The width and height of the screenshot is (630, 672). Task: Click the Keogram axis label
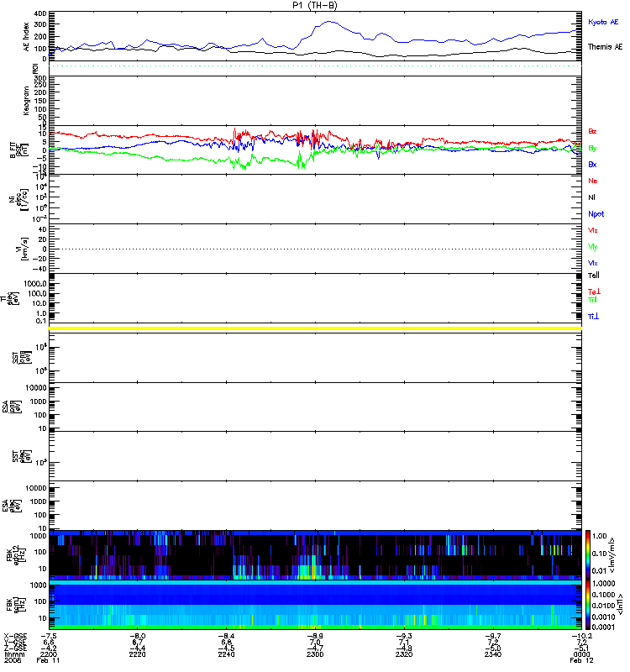point(27,101)
